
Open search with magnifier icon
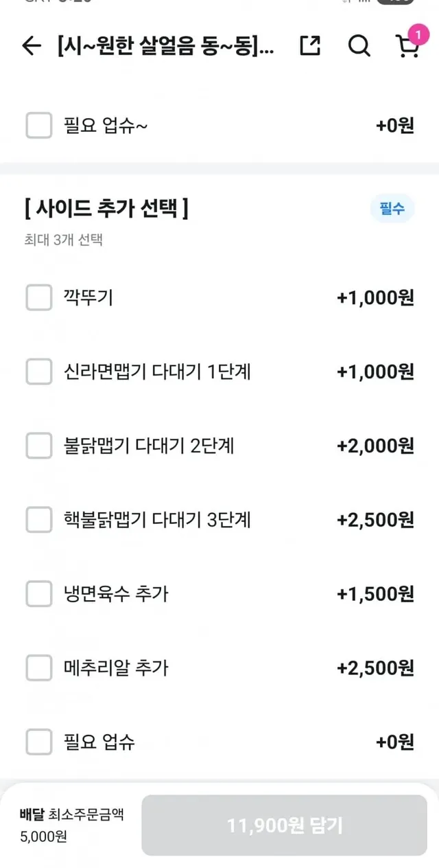coord(359,46)
